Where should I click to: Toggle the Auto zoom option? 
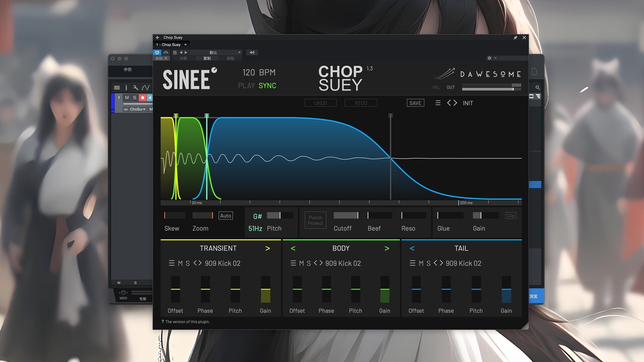[x=225, y=216]
